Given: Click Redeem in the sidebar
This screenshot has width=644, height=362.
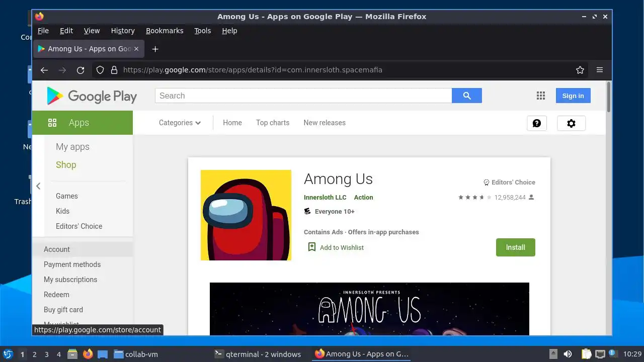Looking at the screenshot, I should pyautogui.click(x=56, y=295).
